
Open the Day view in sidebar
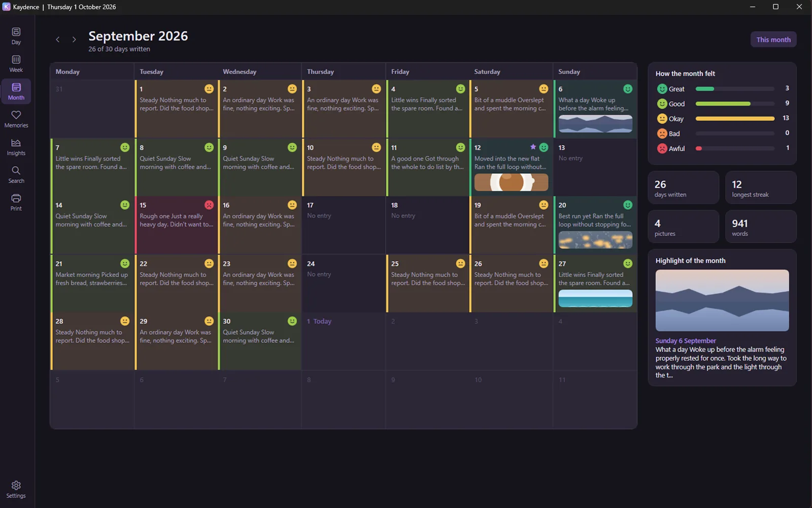[x=16, y=36]
